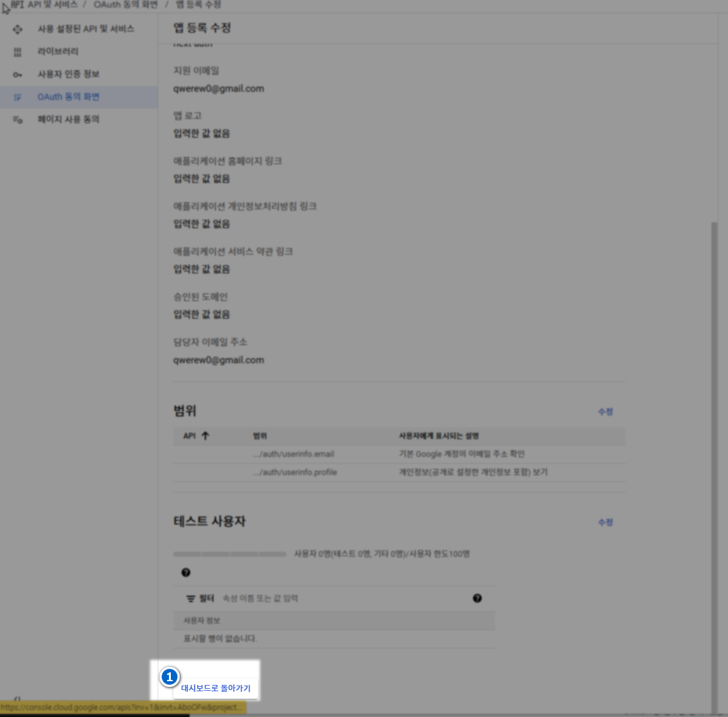The image size is (728, 717).
Task: Click the 라이브러리 grid icon in sidebar
Action: tap(18, 52)
